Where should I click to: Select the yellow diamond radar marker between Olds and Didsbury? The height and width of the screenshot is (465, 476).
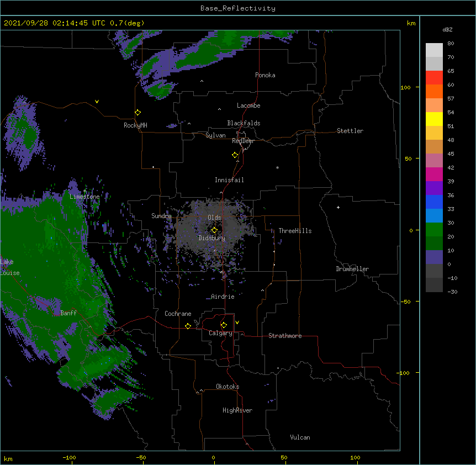click(x=214, y=230)
